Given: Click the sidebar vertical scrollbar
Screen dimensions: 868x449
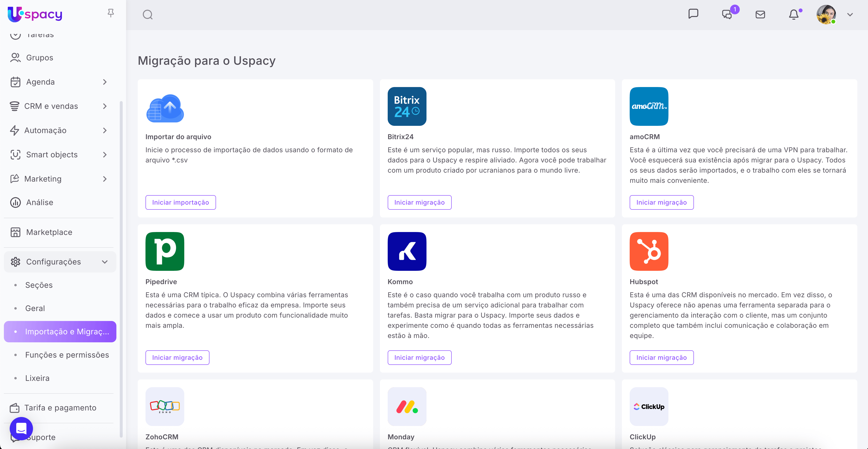Looking at the screenshot, I should click(121, 269).
